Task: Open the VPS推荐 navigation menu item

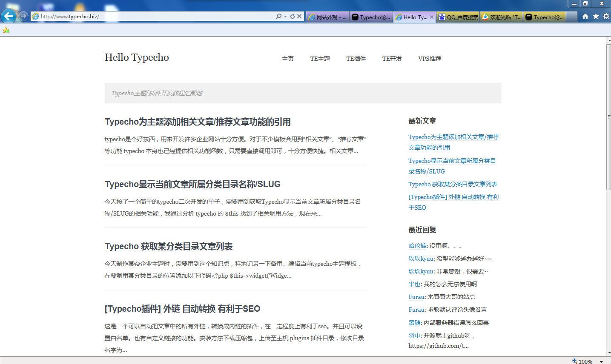Action: 430,59
